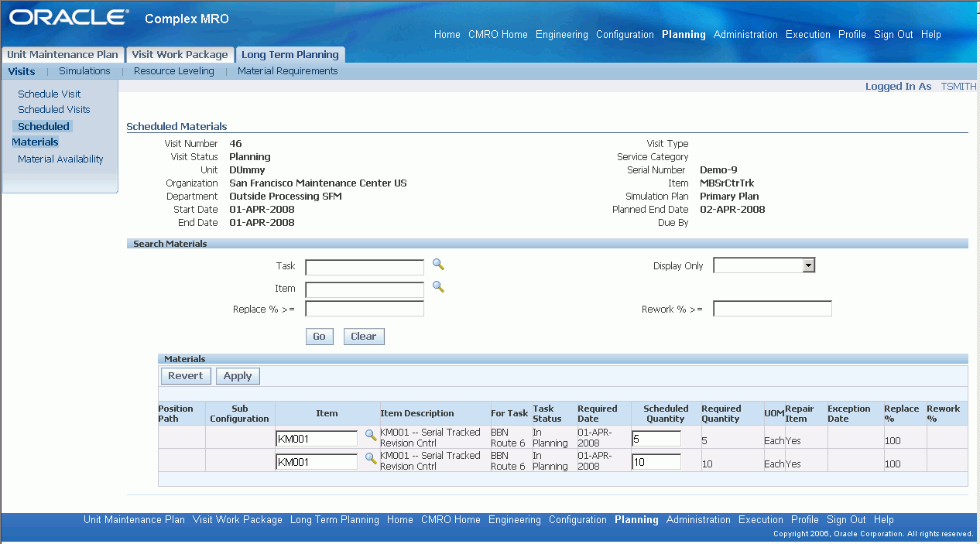Viewport: 980px width, 544px height.
Task: Switch to Unit Maintenance Plan tab
Action: 63,55
